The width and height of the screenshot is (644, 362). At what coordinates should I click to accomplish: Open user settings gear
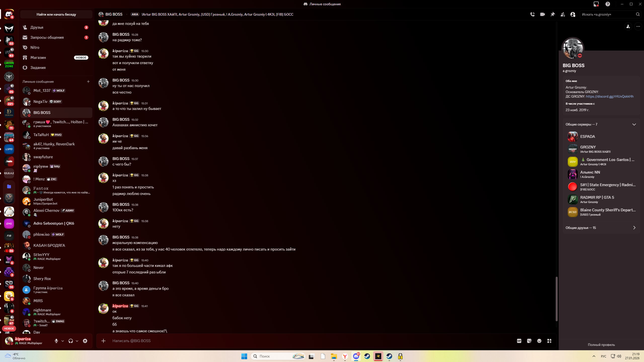pyautogui.click(x=85, y=341)
